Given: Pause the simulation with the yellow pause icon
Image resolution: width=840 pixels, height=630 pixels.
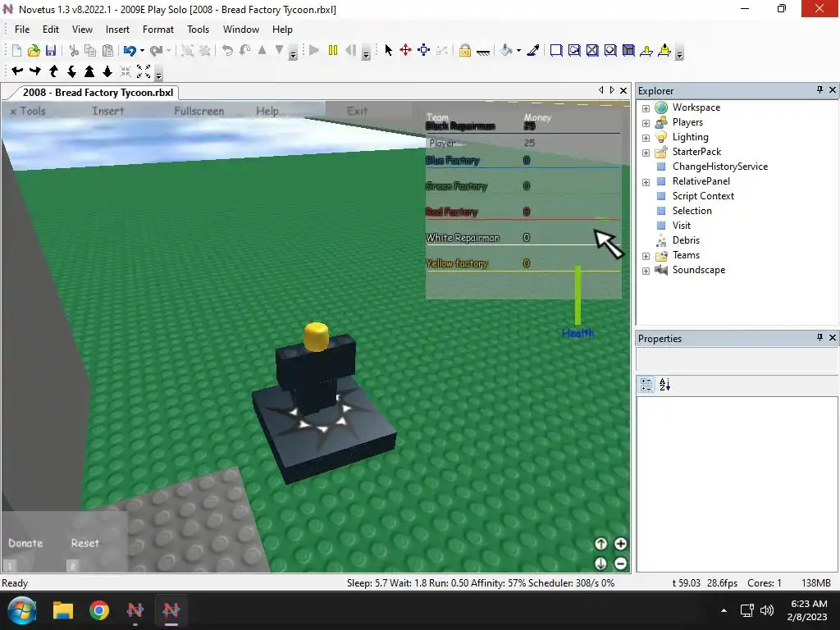Looking at the screenshot, I should click(333, 50).
